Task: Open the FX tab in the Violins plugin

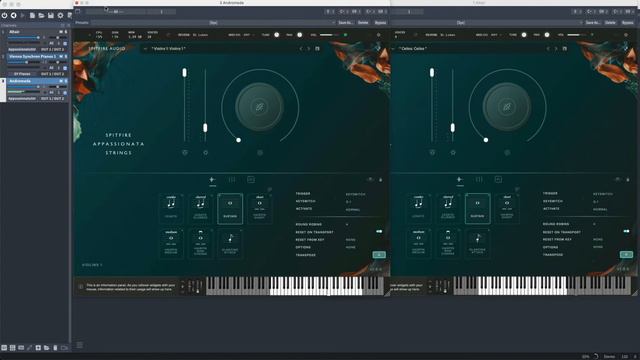Action: tap(251, 180)
